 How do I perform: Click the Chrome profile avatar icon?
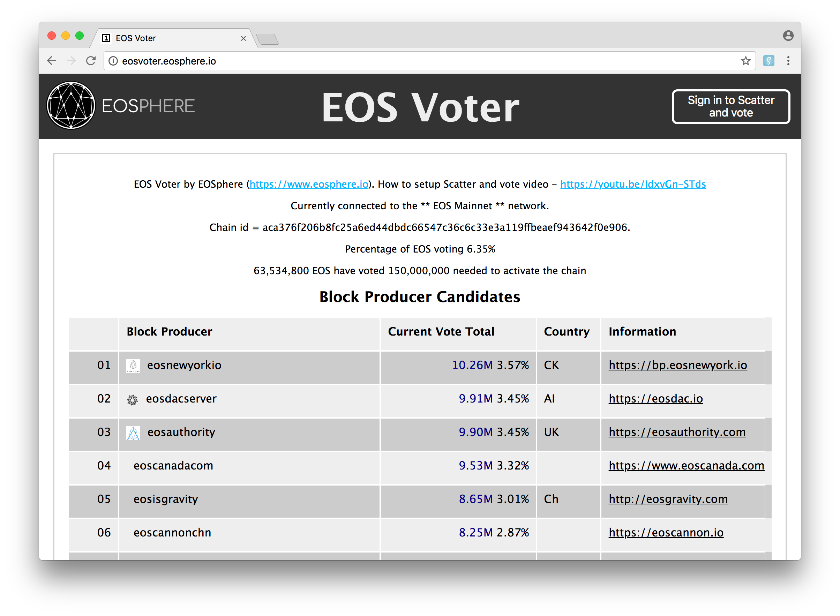(788, 36)
